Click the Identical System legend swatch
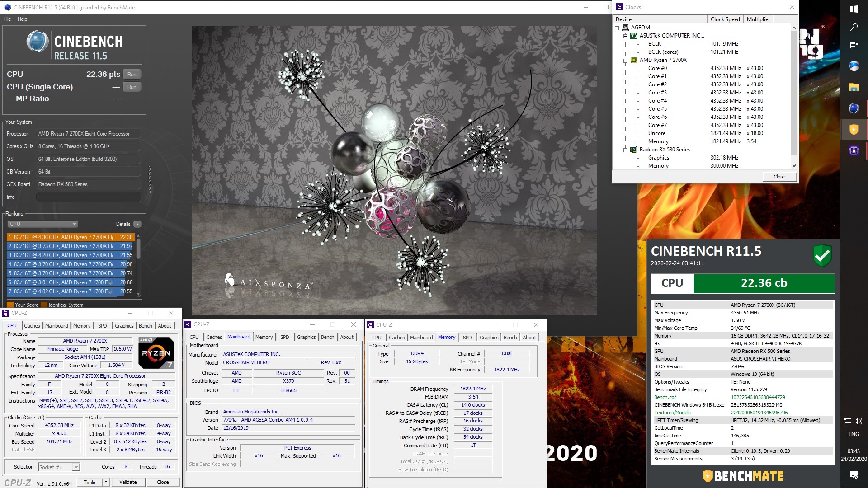 coord(44,305)
